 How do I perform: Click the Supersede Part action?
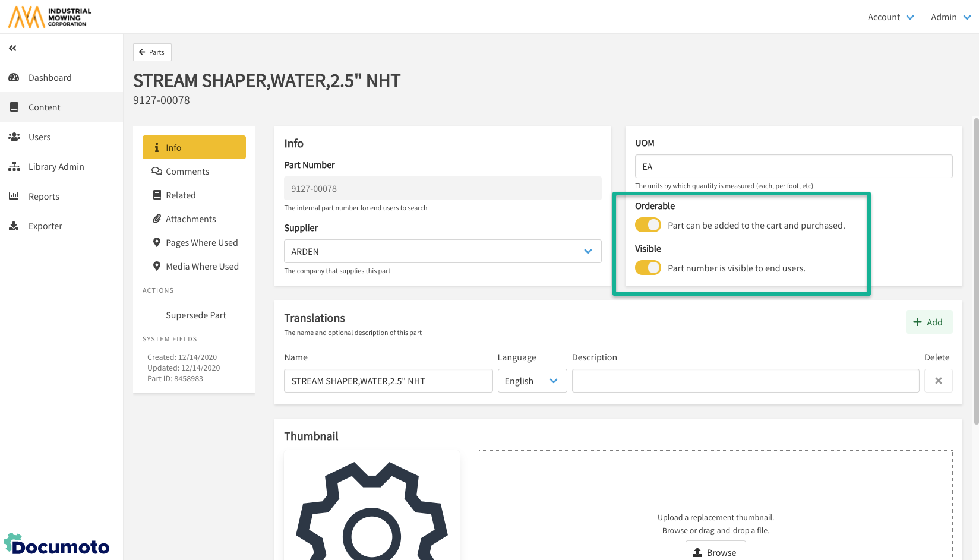196,315
